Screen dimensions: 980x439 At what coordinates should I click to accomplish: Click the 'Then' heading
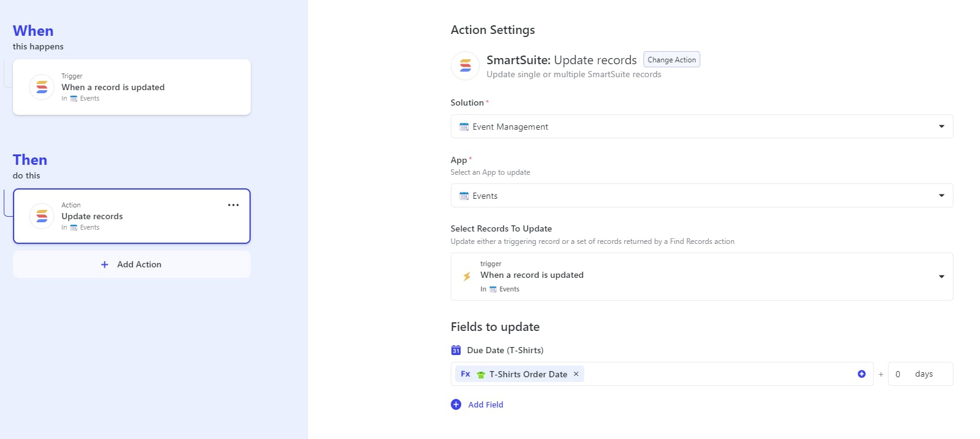coord(30,160)
